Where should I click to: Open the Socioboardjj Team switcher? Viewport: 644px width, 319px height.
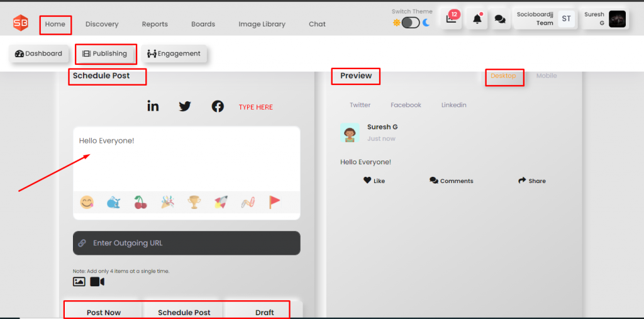546,19
